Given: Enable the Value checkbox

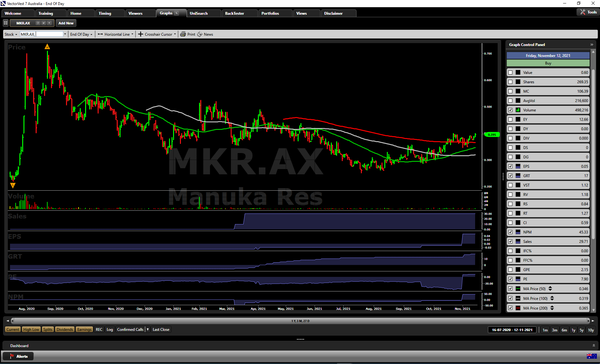Looking at the screenshot, I should point(510,73).
